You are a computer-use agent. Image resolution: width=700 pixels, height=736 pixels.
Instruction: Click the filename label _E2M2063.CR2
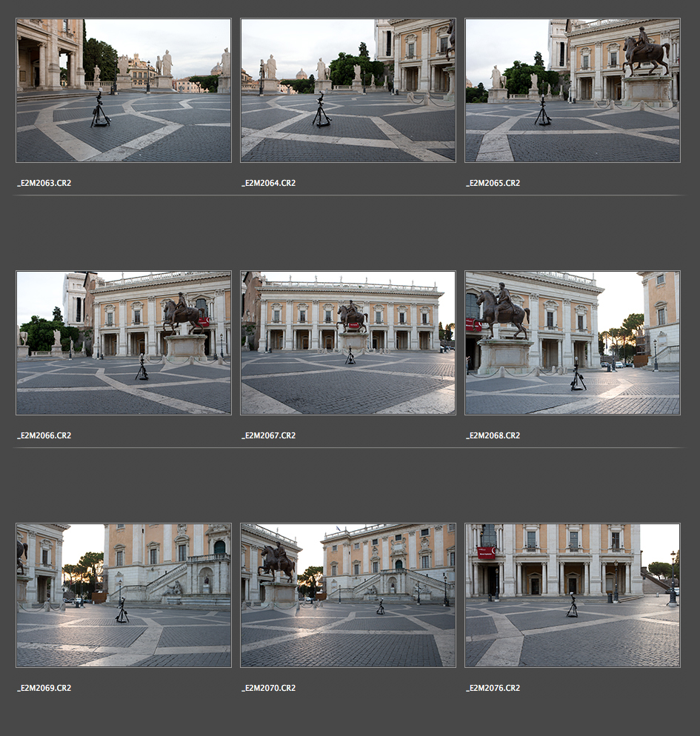point(44,183)
